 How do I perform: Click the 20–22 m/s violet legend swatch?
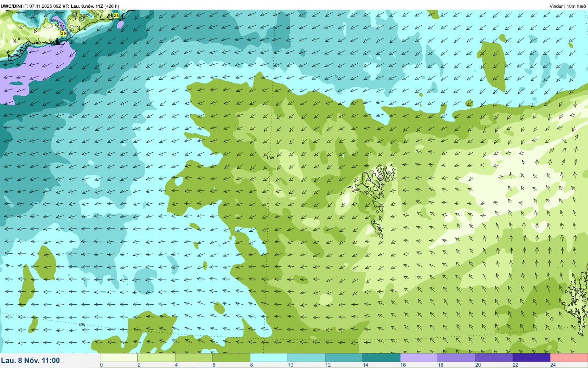pyautogui.click(x=494, y=357)
